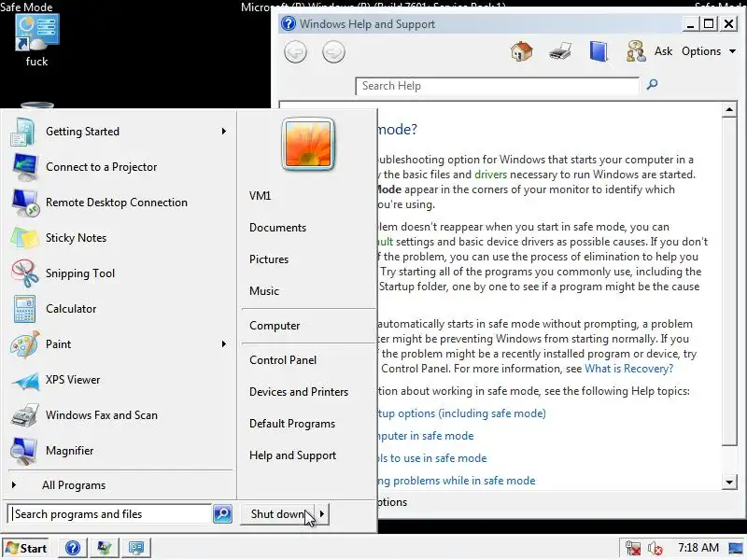The height and width of the screenshot is (560, 747).
Task: Expand the Getting Started submenu arrow
Action: 223,132
